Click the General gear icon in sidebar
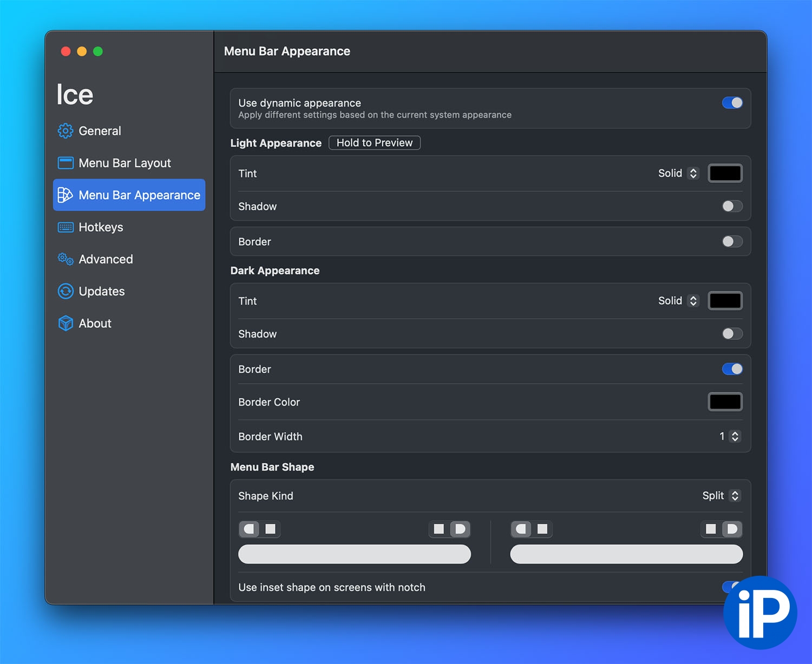The width and height of the screenshot is (812, 664). [x=66, y=131]
